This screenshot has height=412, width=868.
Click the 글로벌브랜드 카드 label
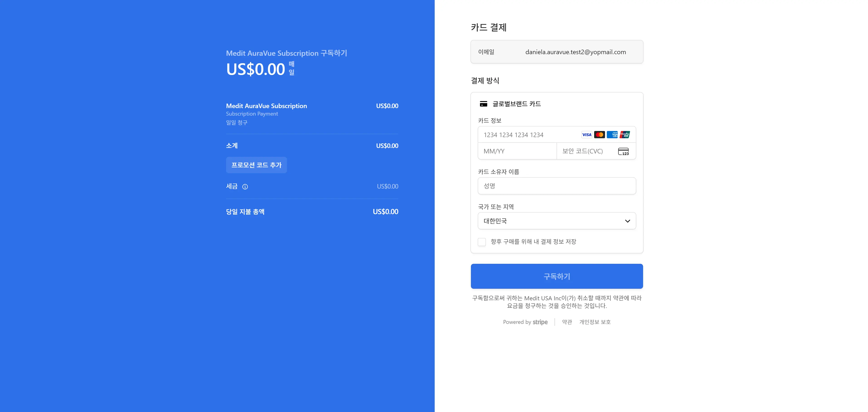[x=516, y=104]
